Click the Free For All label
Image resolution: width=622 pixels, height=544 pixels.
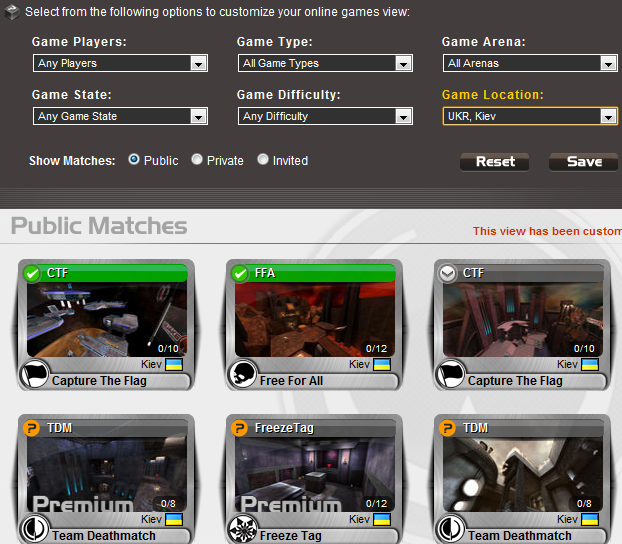pos(292,381)
